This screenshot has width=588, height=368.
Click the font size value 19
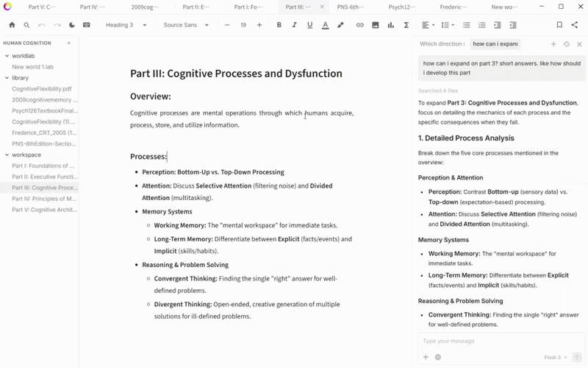(243, 25)
